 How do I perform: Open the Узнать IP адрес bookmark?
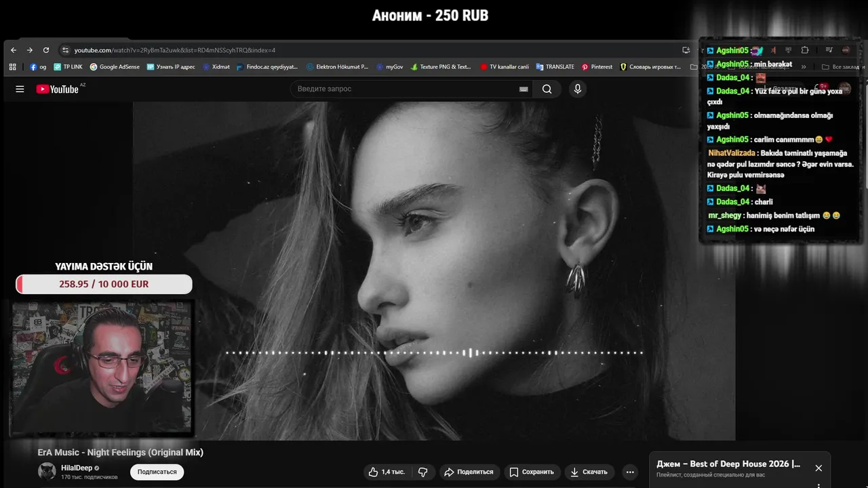pos(171,67)
